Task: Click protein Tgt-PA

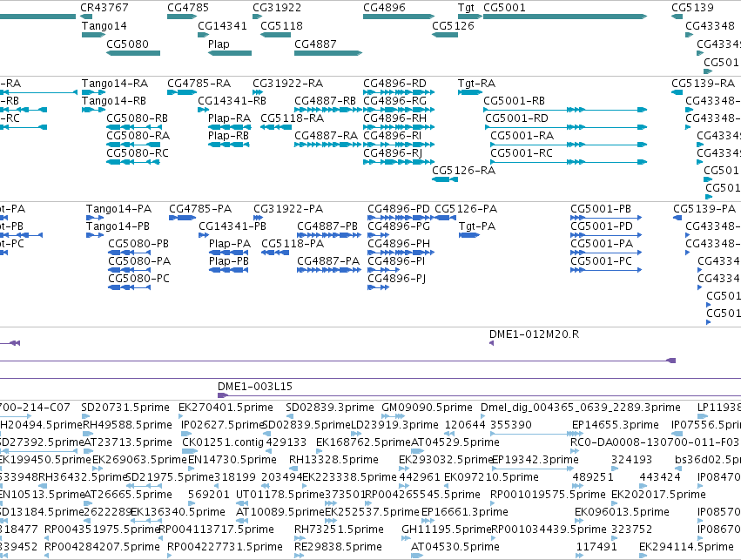Action: point(469,235)
